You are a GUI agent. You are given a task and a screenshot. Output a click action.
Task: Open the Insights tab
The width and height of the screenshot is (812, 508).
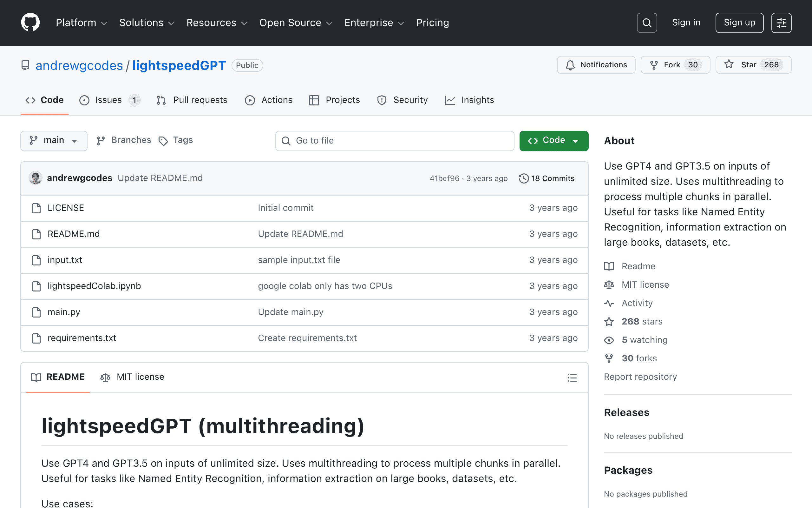[x=469, y=100]
